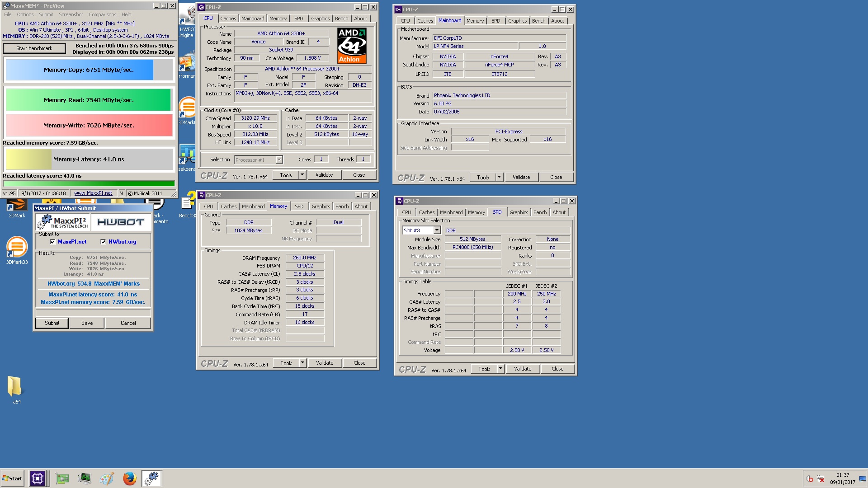Open the Bench32 desktop shortcut
The width and height of the screenshot is (868, 488).
(x=188, y=205)
